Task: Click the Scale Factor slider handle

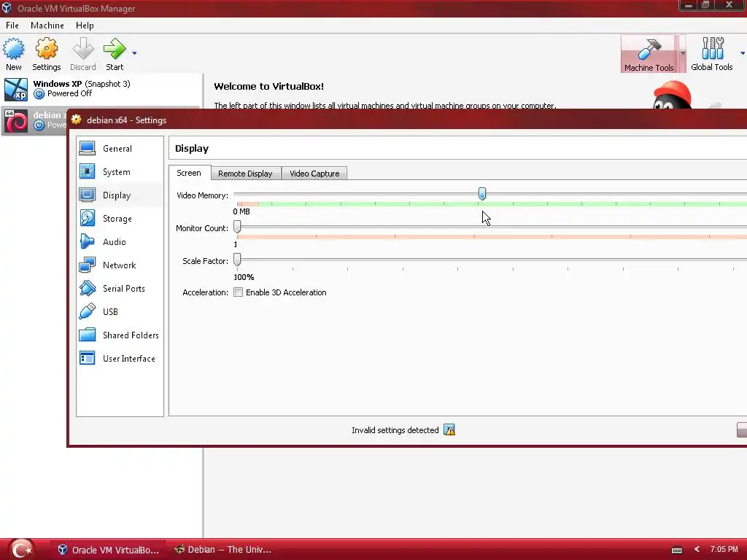Action: tap(237, 260)
